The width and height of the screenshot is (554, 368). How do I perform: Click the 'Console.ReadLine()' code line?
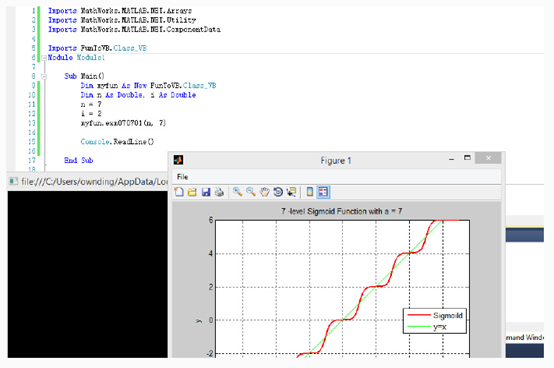(x=117, y=142)
